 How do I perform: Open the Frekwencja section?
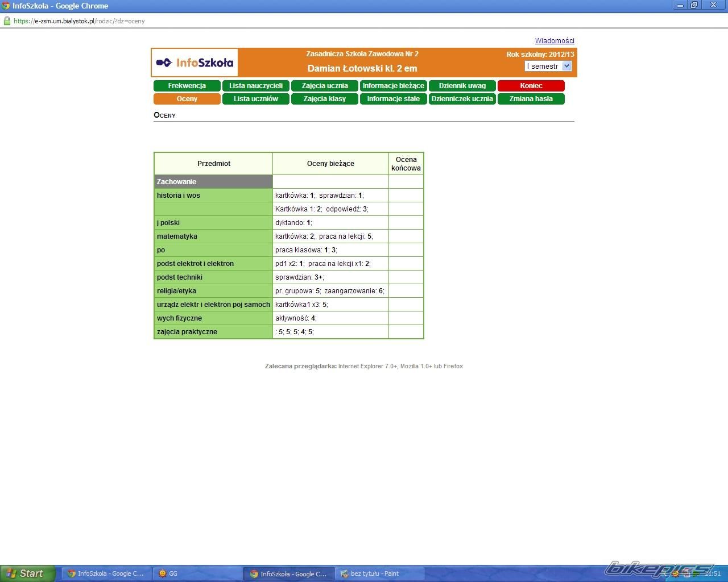(x=187, y=86)
